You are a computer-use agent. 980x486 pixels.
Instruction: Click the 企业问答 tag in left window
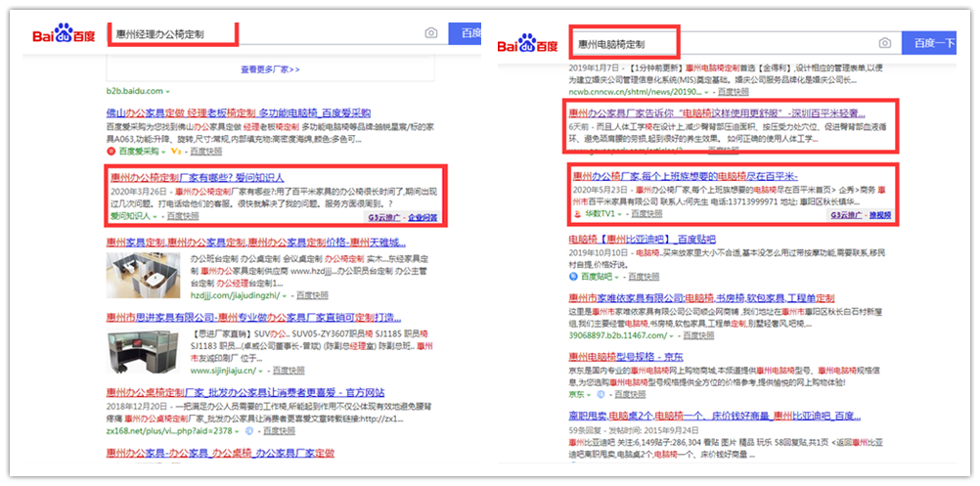[x=423, y=217]
